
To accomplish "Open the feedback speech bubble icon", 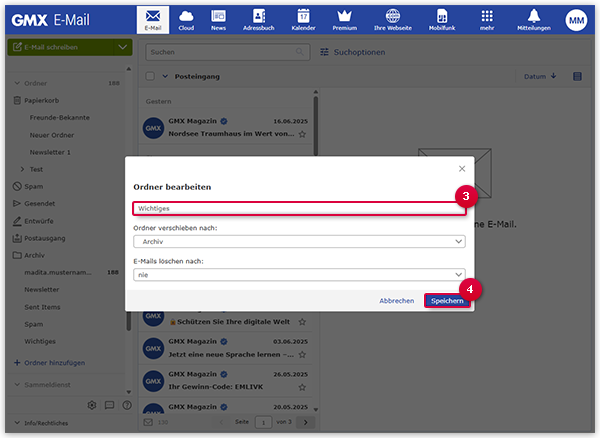I will tap(109, 405).
